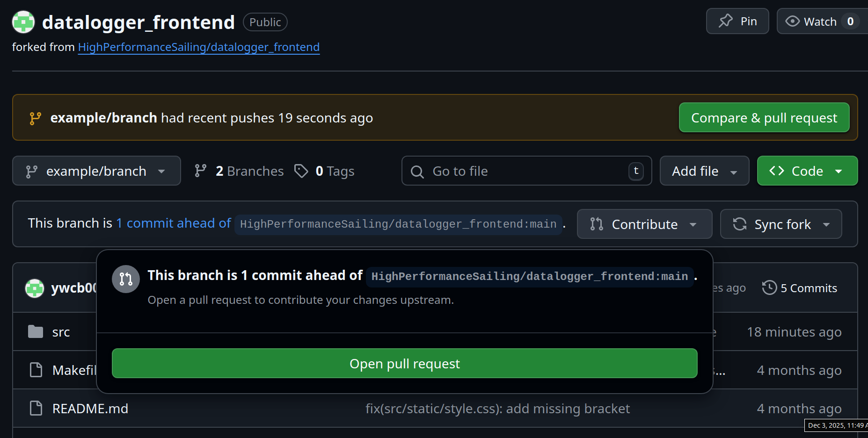Viewport: 868px width, 438px height.
Task: Open the example/branch branch selector dropdown
Action: tap(96, 171)
